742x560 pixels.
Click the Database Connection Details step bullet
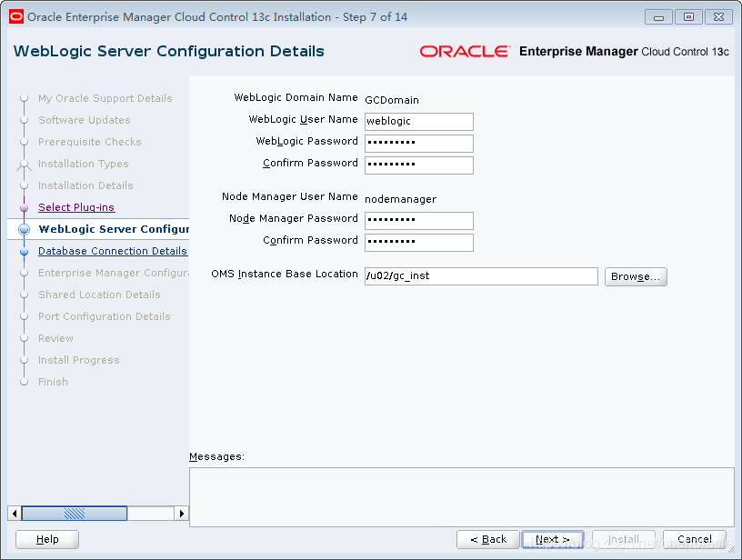[x=25, y=252]
